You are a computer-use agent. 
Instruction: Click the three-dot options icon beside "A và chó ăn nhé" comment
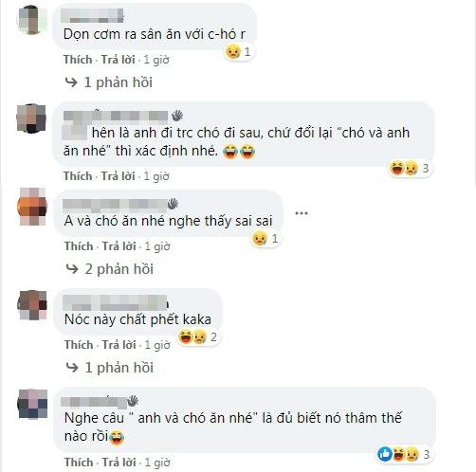point(302,213)
